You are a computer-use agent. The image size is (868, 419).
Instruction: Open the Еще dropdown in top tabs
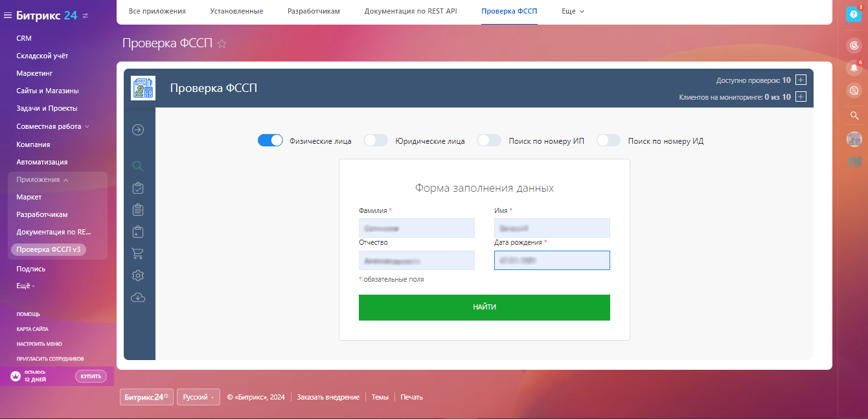(573, 11)
